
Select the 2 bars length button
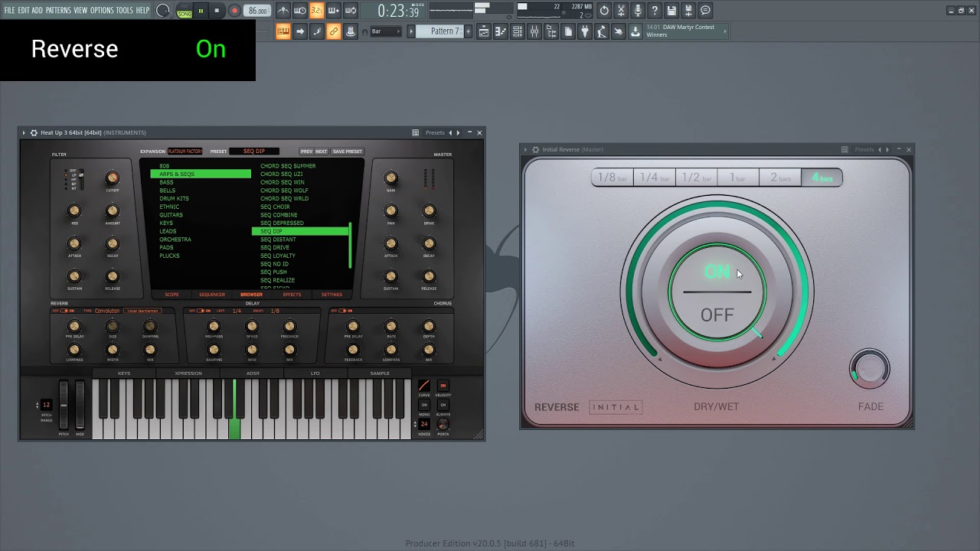coord(780,178)
